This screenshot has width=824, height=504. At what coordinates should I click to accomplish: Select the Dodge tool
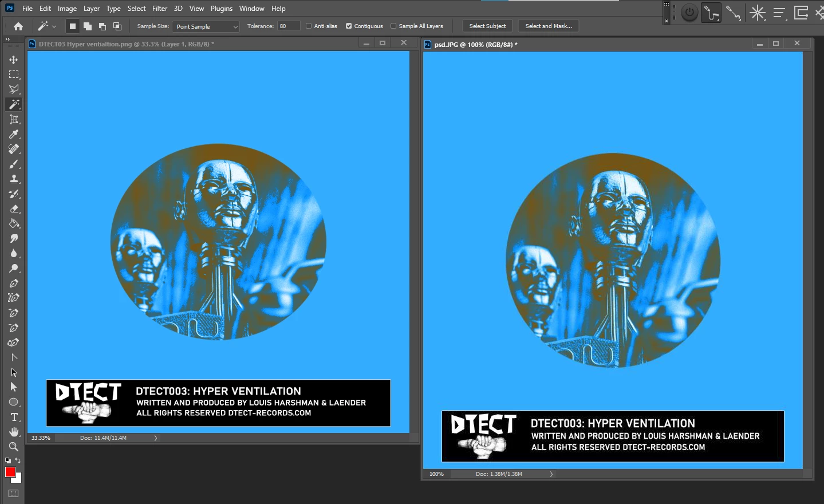click(14, 268)
